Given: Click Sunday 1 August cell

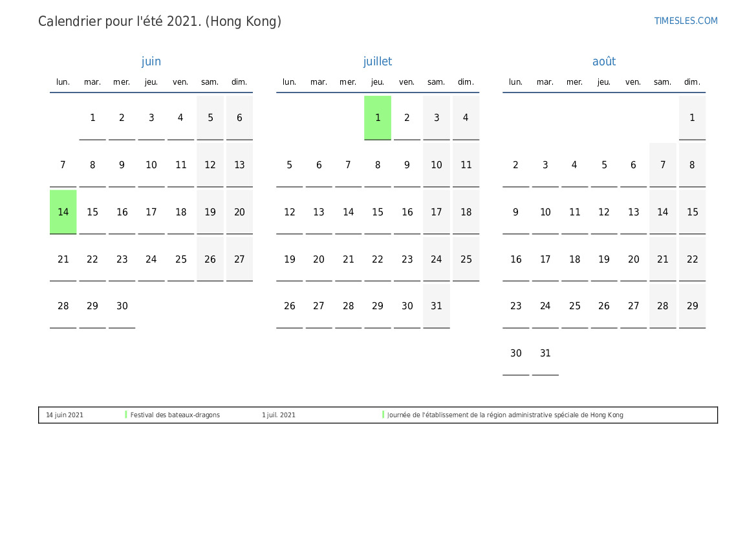Looking at the screenshot, I should [692, 117].
